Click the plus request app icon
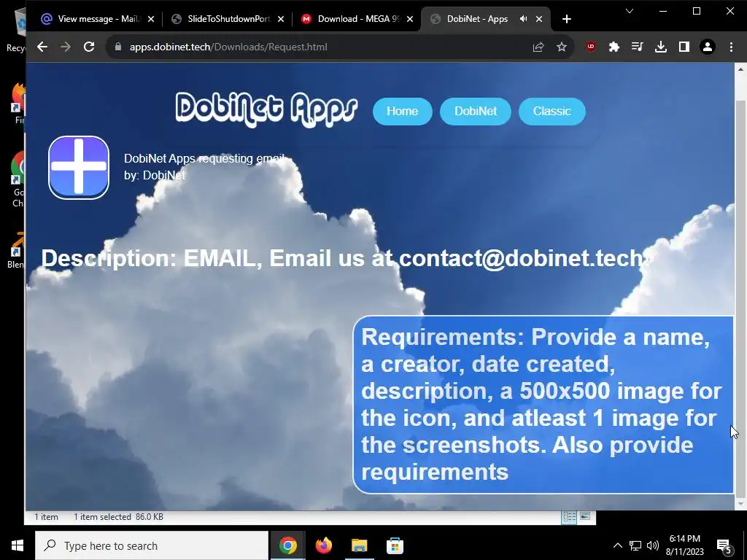This screenshot has height=560, width=747. pos(79,167)
